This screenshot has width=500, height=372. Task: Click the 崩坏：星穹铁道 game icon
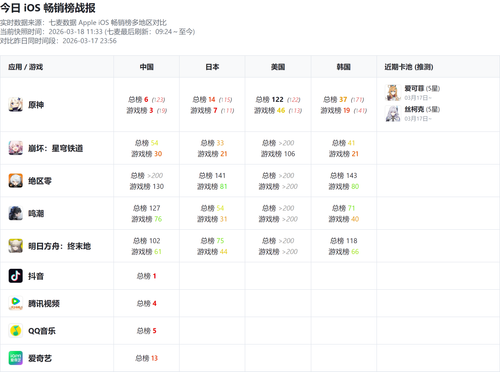(x=15, y=148)
